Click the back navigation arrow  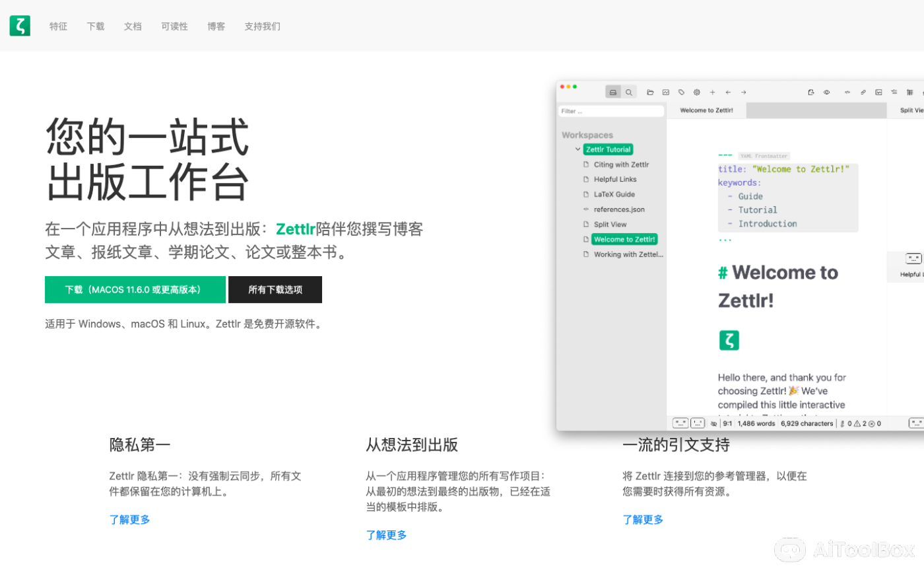point(728,92)
